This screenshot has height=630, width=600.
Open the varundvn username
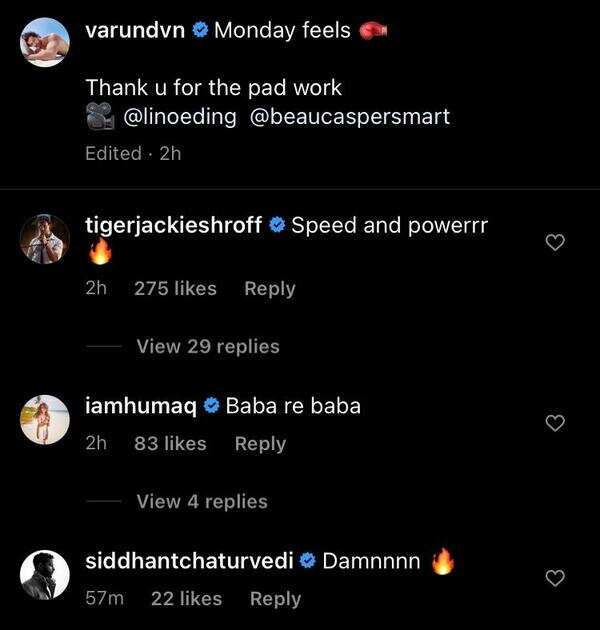(136, 30)
